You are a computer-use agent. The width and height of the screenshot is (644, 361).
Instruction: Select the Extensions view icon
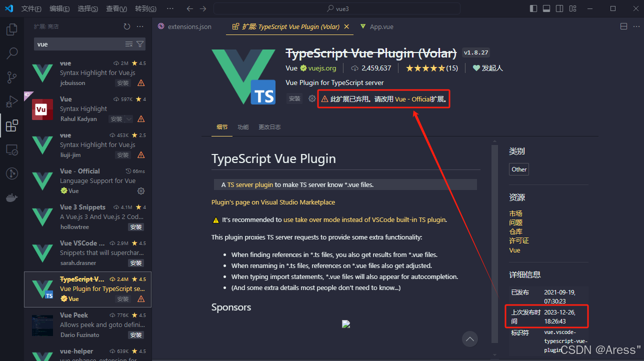(x=12, y=125)
